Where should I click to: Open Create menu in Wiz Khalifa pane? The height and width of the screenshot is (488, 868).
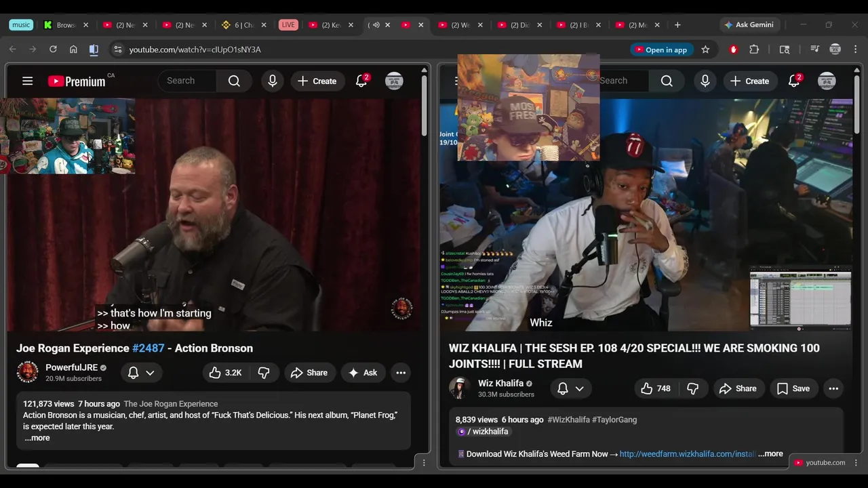(749, 81)
